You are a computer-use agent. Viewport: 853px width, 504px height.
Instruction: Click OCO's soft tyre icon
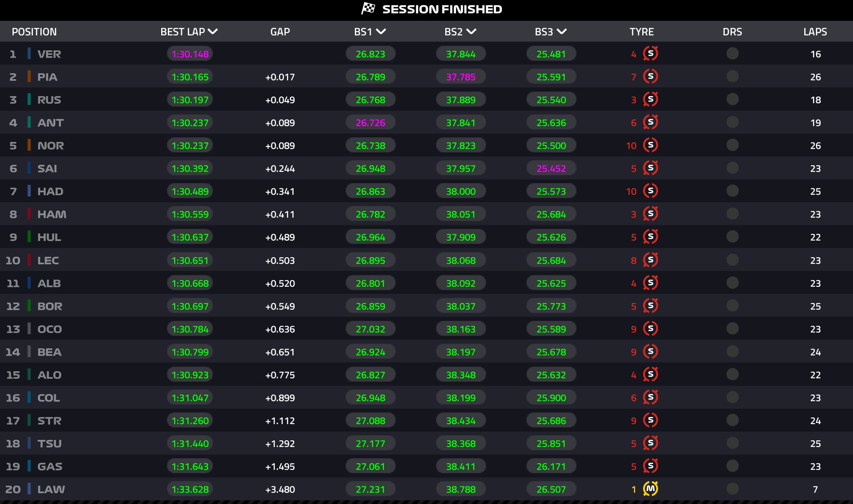point(650,329)
